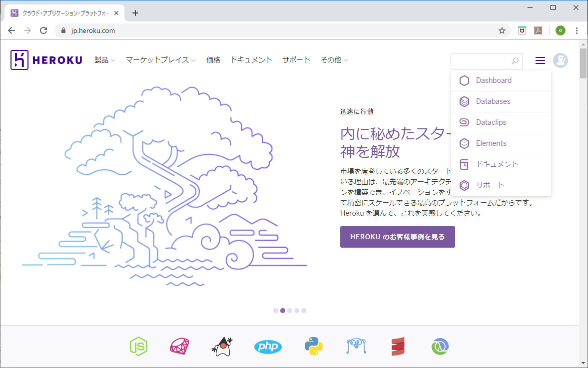Image resolution: width=588 pixels, height=368 pixels.
Task: Close the Heroku browser tab
Action: click(x=116, y=13)
